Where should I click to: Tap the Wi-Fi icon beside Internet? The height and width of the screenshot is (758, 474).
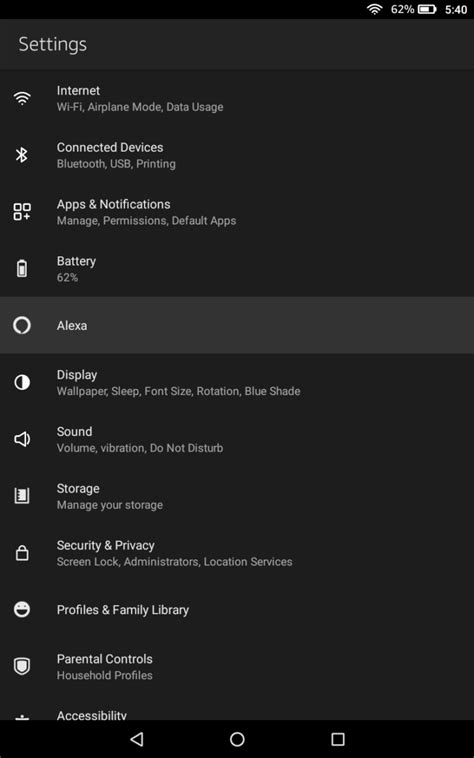point(22,98)
